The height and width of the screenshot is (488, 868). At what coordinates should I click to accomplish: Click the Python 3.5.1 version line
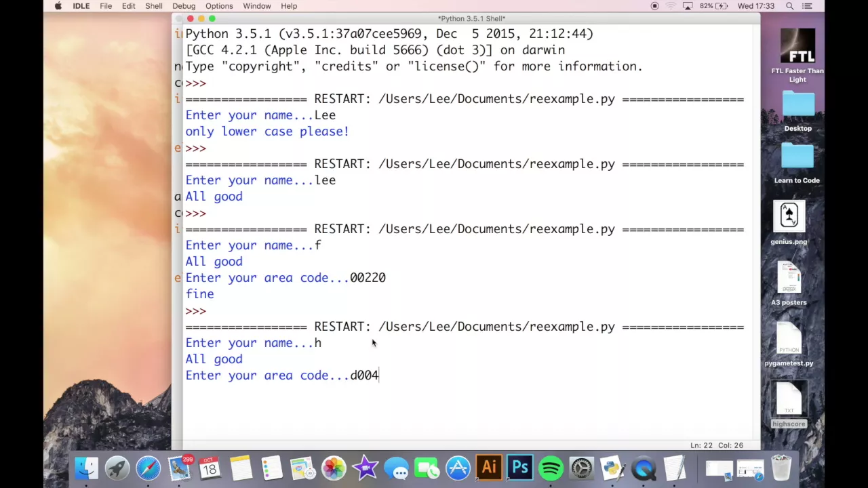coord(389,34)
